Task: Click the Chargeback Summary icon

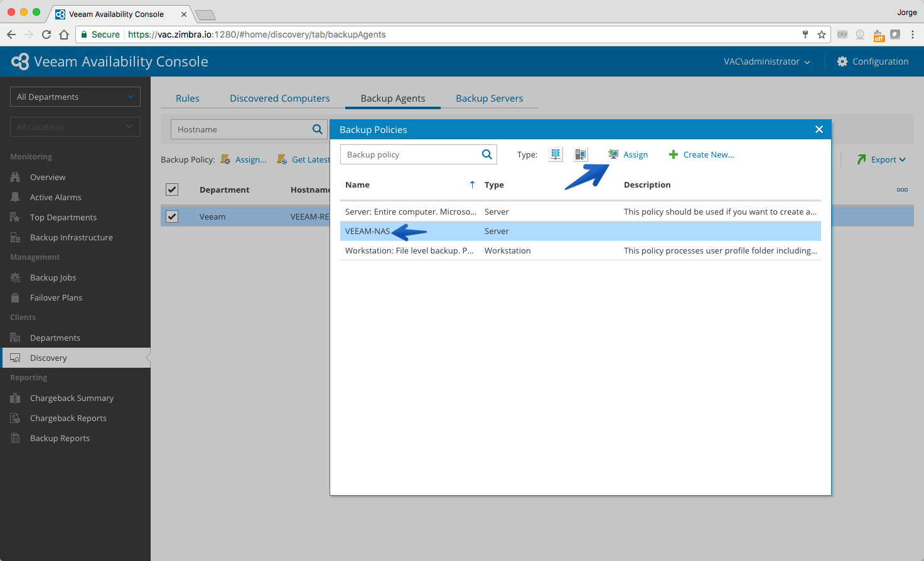Action: pyautogui.click(x=15, y=398)
